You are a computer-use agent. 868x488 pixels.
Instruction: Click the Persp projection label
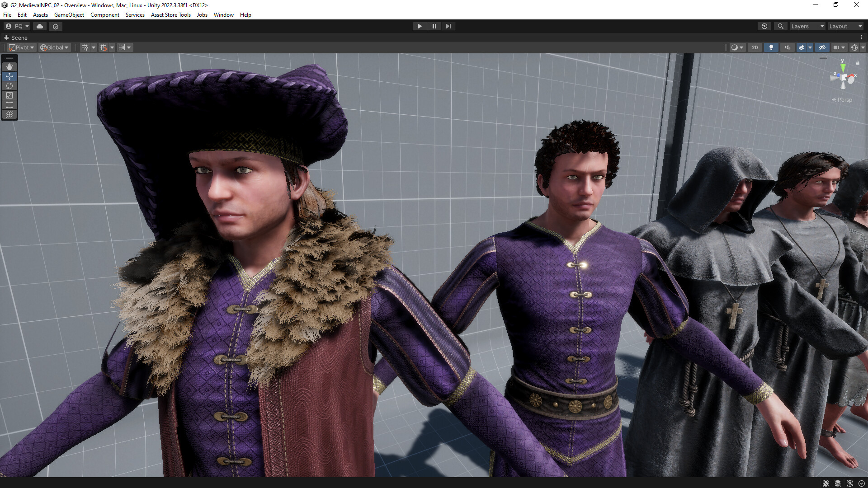click(844, 100)
